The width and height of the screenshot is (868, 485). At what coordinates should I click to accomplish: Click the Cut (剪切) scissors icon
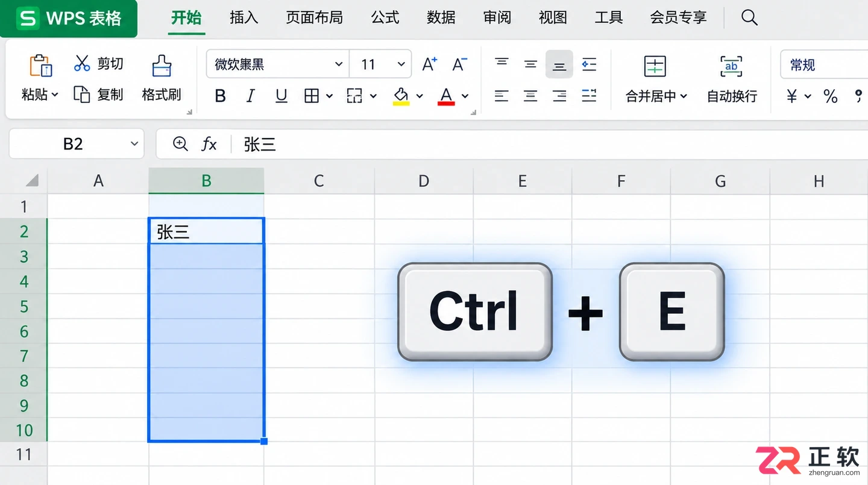[x=82, y=63]
